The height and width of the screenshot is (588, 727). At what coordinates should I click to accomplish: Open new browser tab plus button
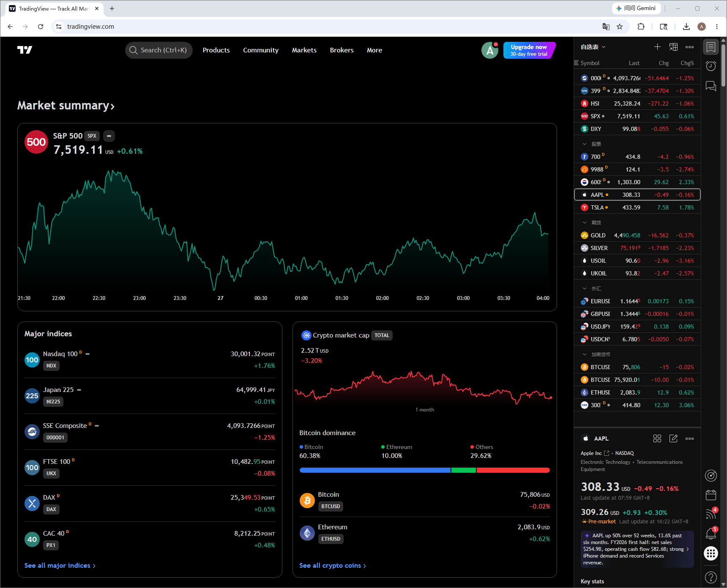point(112,8)
